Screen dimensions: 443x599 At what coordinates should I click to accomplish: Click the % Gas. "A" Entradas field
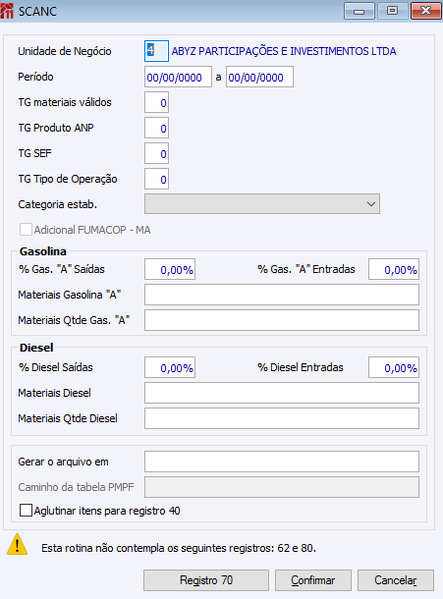pyautogui.click(x=394, y=269)
